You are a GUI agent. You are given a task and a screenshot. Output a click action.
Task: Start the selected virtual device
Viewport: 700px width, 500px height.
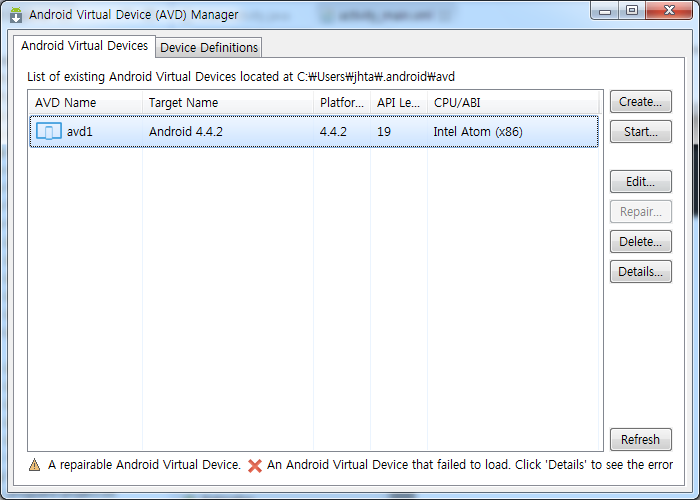(x=641, y=132)
